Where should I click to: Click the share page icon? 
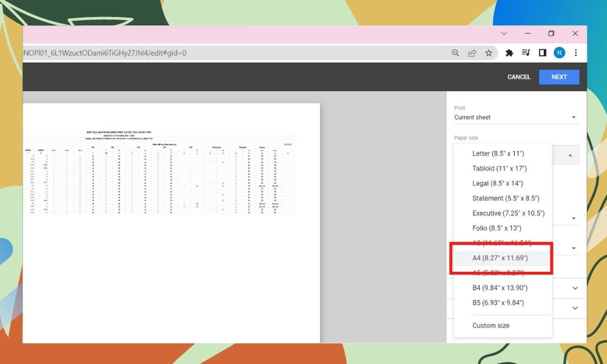pyautogui.click(x=472, y=53)
